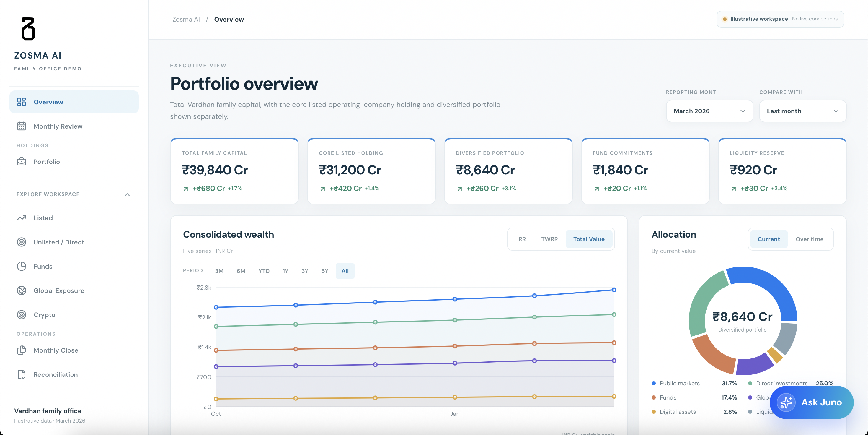Click the Unlisted / Direct target icon
868x435 pixels.
(x=22, y=242)
